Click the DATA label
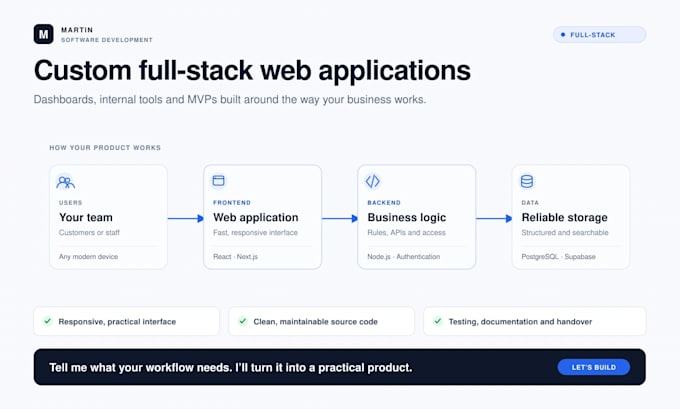 tap(530, 203)
